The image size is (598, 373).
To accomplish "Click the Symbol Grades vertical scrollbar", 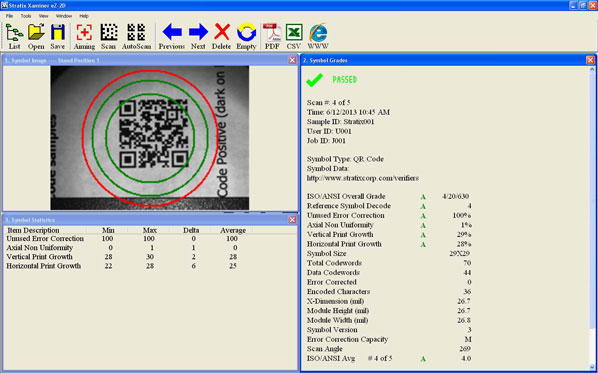I will 592,219.
